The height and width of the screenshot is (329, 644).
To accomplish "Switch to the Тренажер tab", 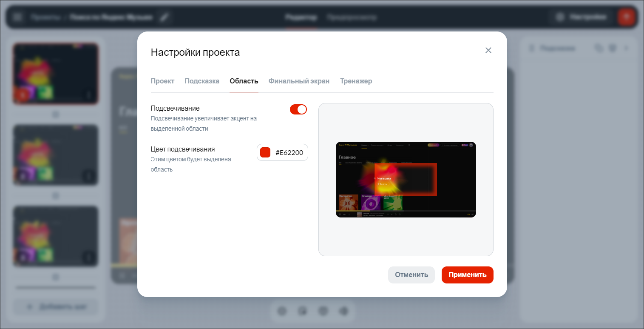I will click(356, 81).
